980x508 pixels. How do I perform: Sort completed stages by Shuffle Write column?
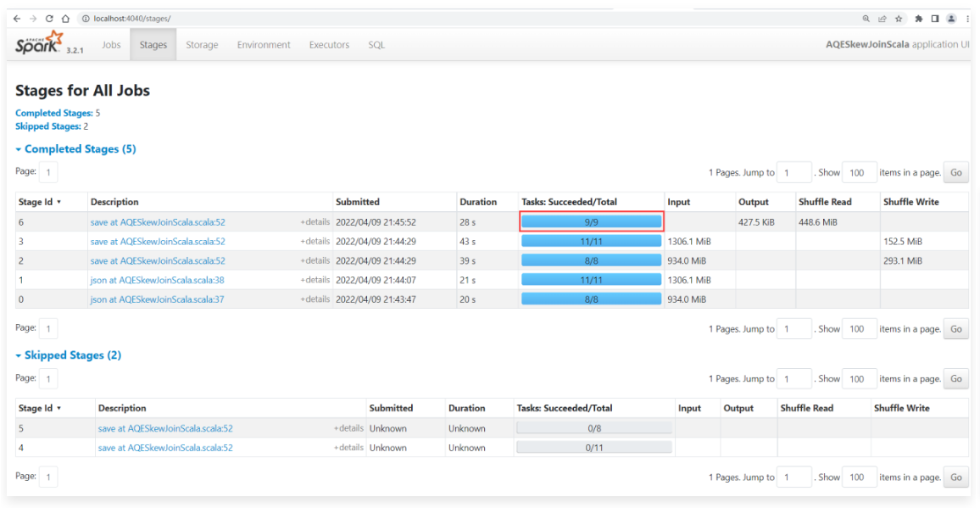coord(910,202)
